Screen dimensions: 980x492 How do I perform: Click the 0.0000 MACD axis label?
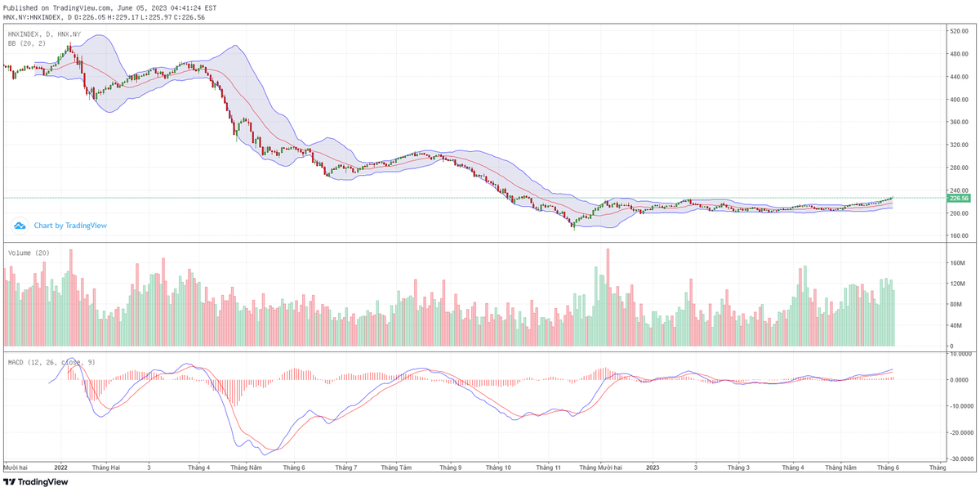pos(959,380)
